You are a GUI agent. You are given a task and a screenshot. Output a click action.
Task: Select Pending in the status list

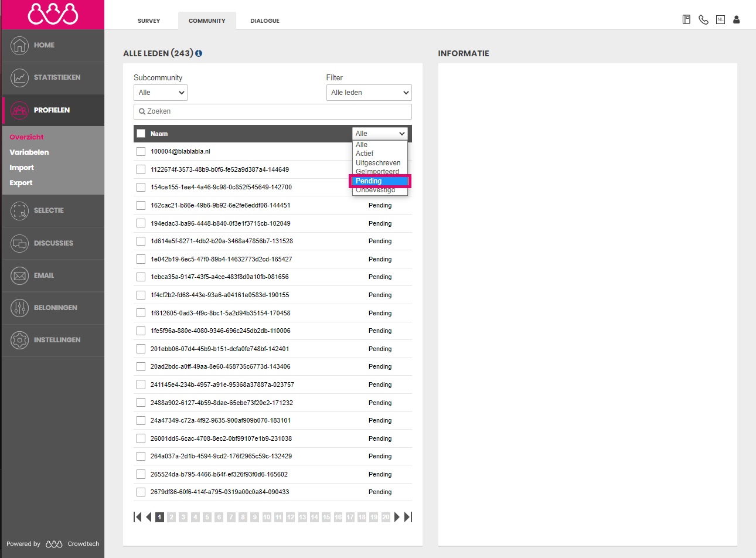380,181
